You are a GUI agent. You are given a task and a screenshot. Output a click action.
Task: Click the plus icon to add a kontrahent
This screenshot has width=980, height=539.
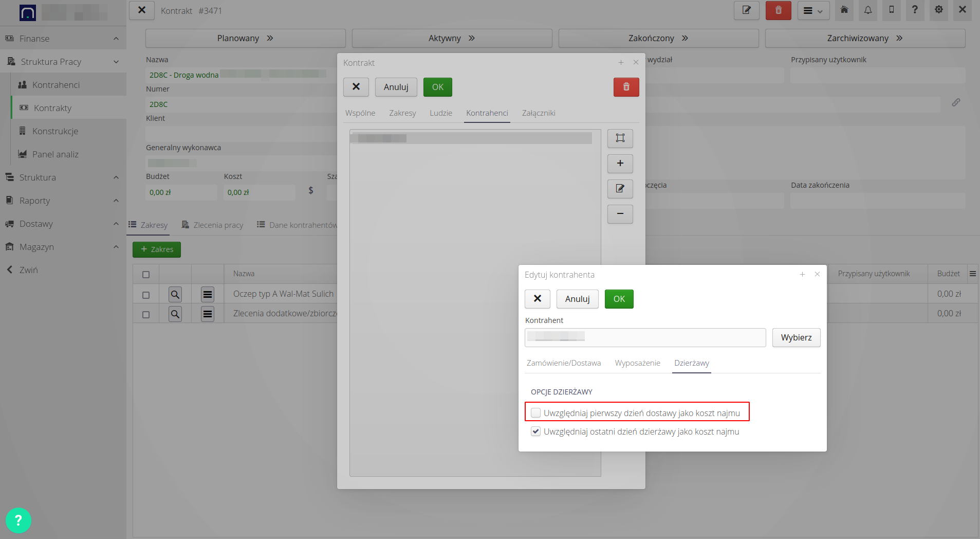click(620, 164)
